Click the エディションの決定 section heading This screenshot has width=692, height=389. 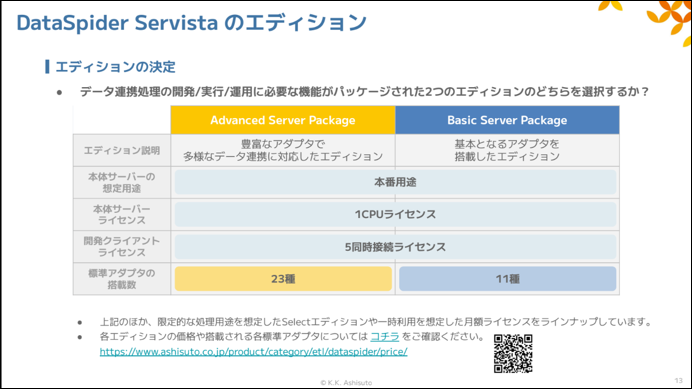pos(115,67)
